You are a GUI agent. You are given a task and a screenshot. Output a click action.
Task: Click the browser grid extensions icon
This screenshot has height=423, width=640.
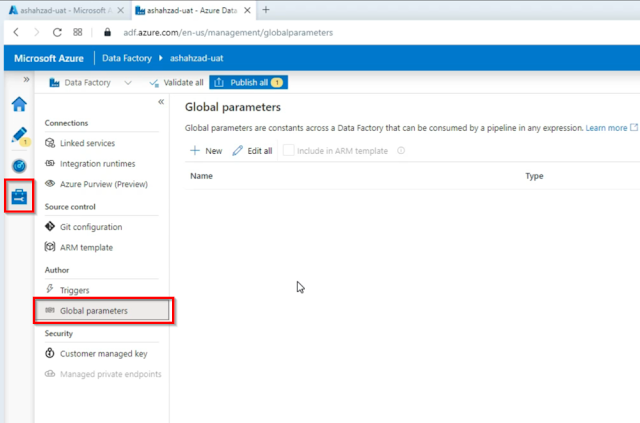point(78,32)
